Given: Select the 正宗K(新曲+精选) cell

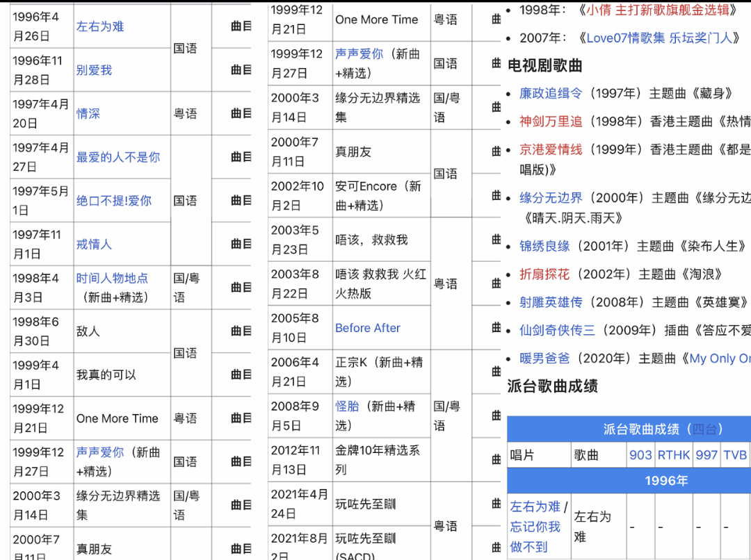Looking at the screenshot, I should tap(381, 372).
